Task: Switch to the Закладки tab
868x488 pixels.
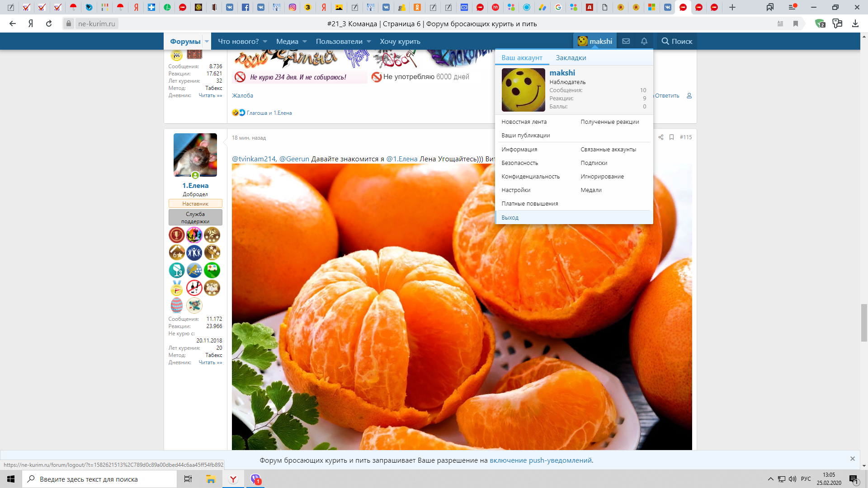Action: [571, 58]
